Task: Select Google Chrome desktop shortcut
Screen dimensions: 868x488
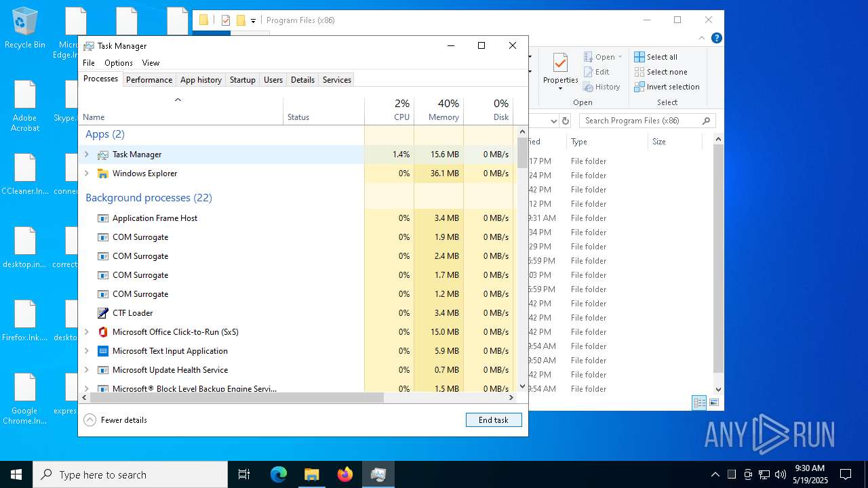Action: pos(25,399)
